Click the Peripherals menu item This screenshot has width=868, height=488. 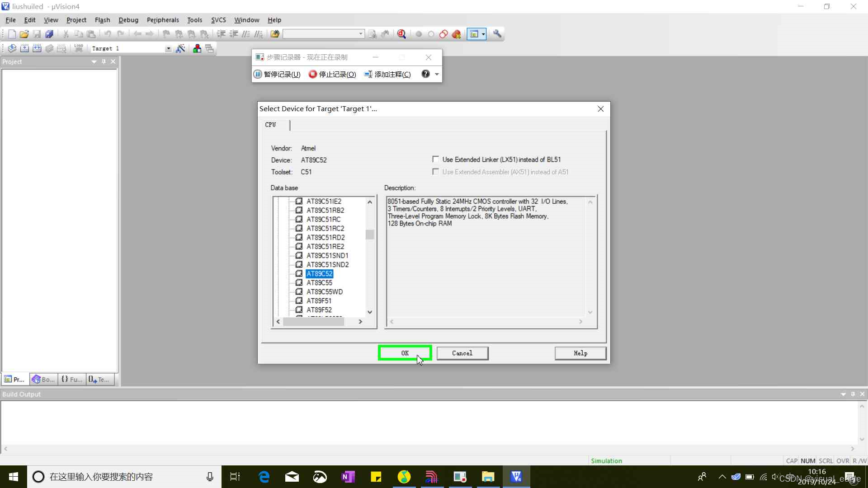pos(162,20)
